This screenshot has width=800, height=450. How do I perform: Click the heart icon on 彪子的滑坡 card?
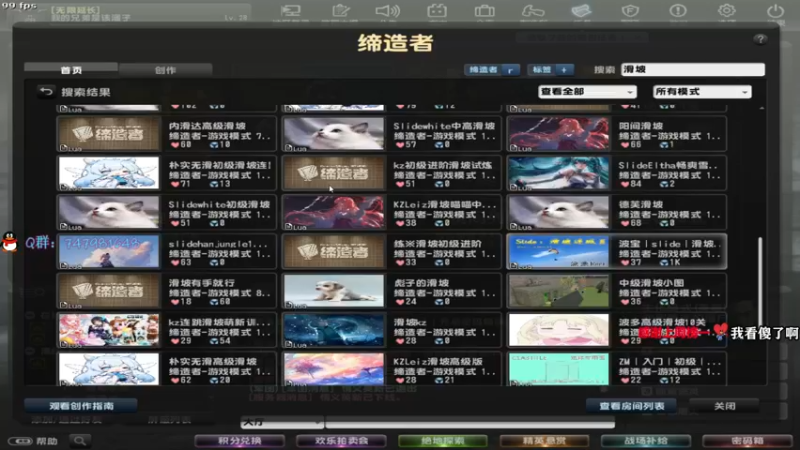tap(401, 302)
